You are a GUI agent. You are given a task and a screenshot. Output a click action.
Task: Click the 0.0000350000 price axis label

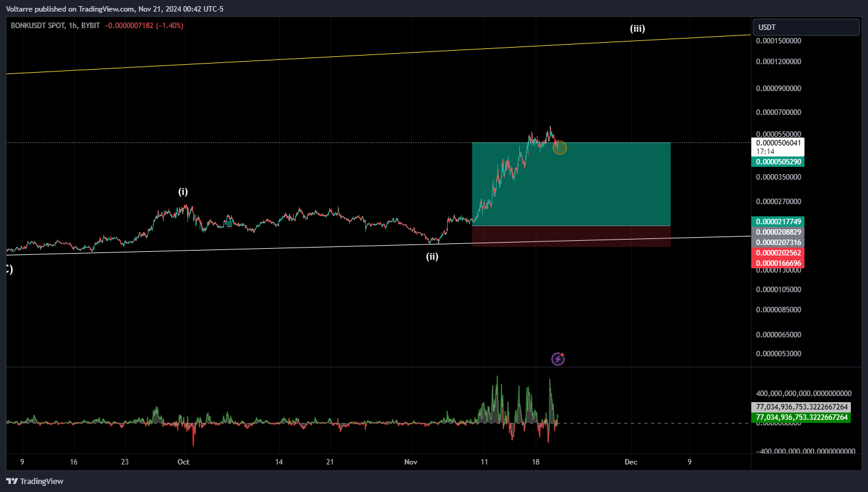pos(778,177)
